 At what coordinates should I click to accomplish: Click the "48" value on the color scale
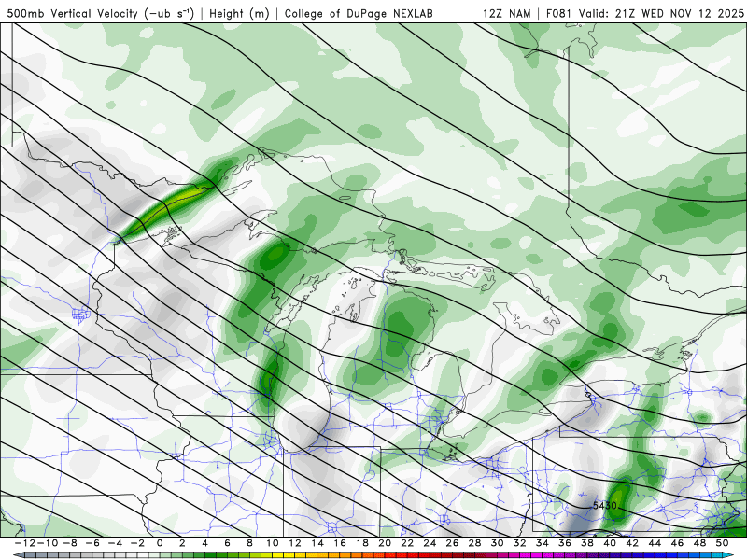[699, 543]
